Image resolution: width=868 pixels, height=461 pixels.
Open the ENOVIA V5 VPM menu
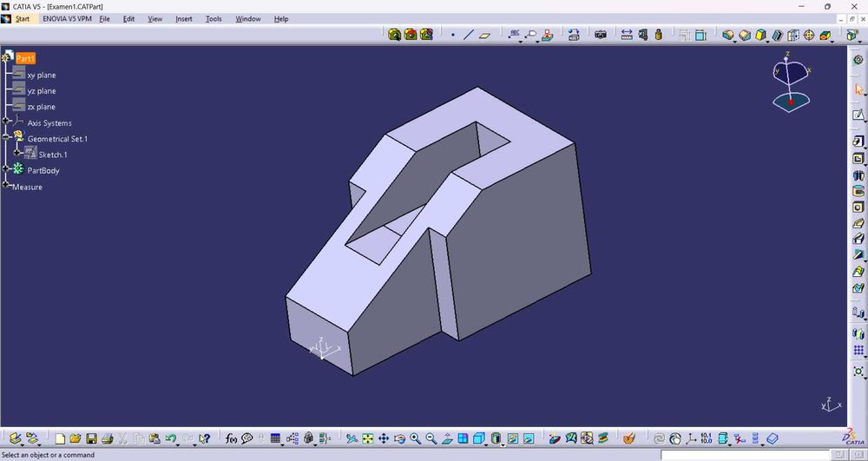(67, 19)
